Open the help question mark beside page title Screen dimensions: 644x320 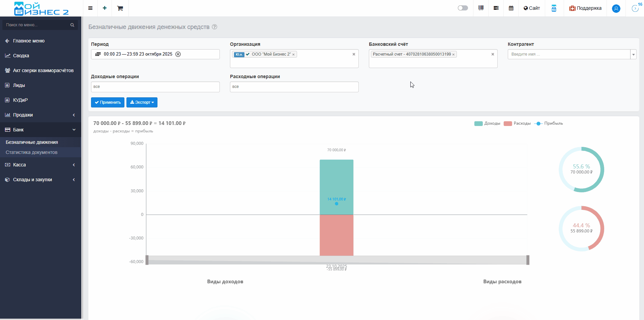tap(214, 27)
